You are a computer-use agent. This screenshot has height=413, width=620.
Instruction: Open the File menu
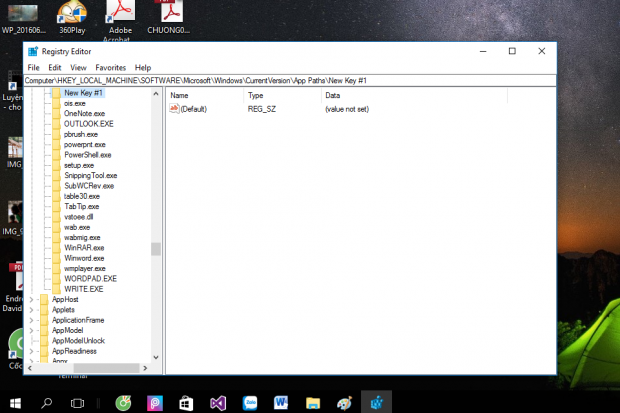(x=33, y=67)
